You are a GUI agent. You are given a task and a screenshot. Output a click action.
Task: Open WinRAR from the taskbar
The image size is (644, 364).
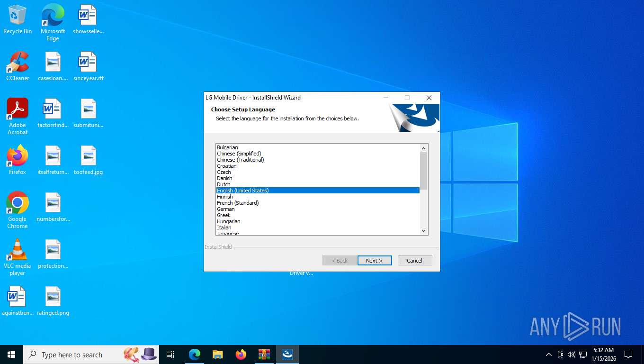(x=264, y=355)
